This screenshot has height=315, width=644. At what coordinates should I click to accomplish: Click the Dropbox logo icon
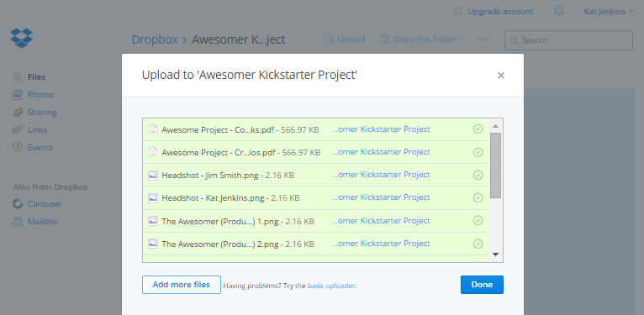click(x=21, y=38)
